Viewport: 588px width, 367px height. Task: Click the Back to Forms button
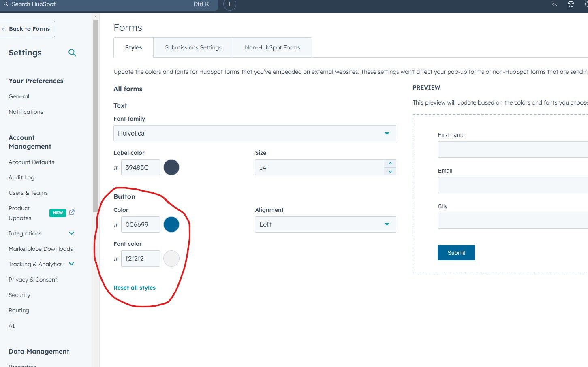(x=28, y=29)
